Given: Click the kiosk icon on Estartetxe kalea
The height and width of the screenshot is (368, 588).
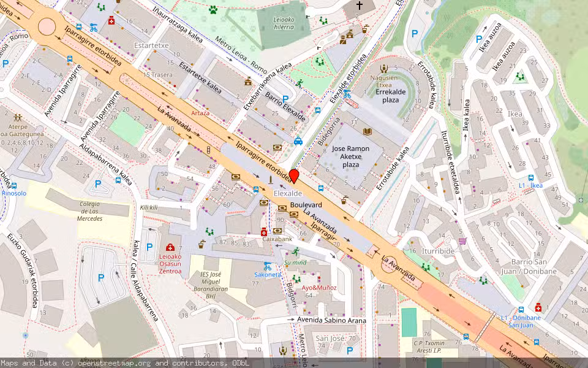Looking at the screenshot, I should [x=248, y=81].
